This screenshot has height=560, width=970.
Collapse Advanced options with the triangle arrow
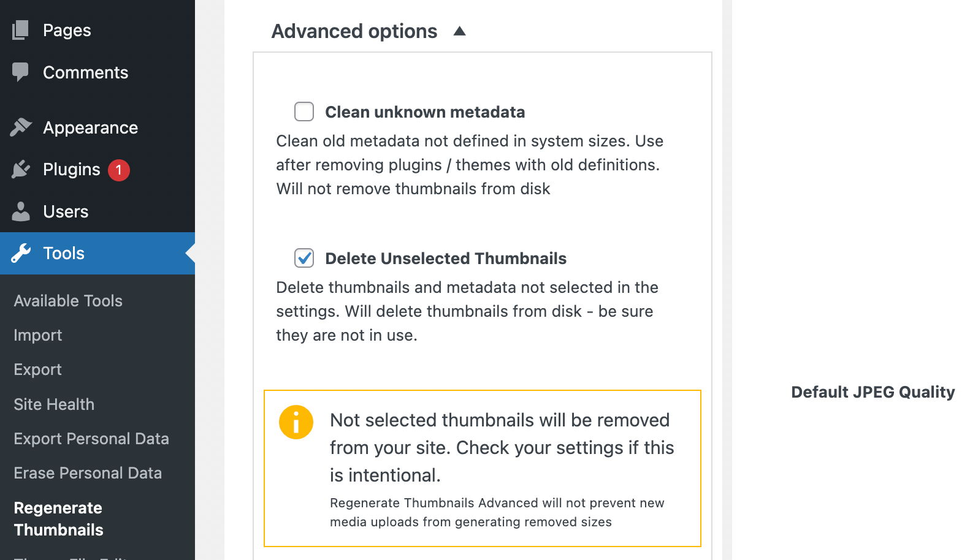tap(460, 31)
